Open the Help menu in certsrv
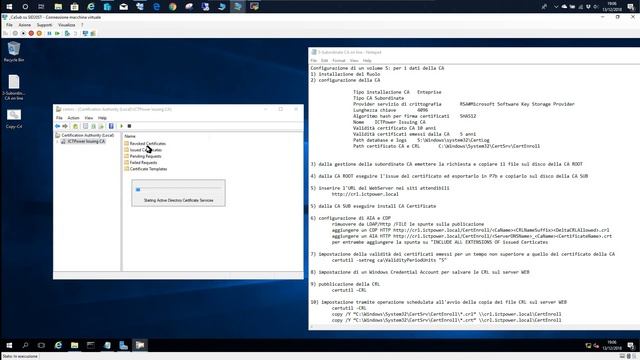640x360 pixels. tap(102, 118)
